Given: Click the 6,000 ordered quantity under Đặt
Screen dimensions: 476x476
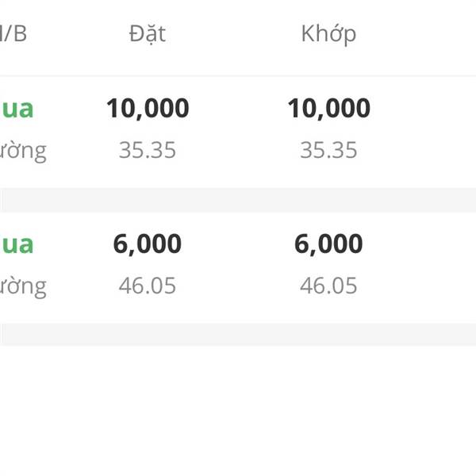Looking at the screenshot, I should tap(148, 244).
